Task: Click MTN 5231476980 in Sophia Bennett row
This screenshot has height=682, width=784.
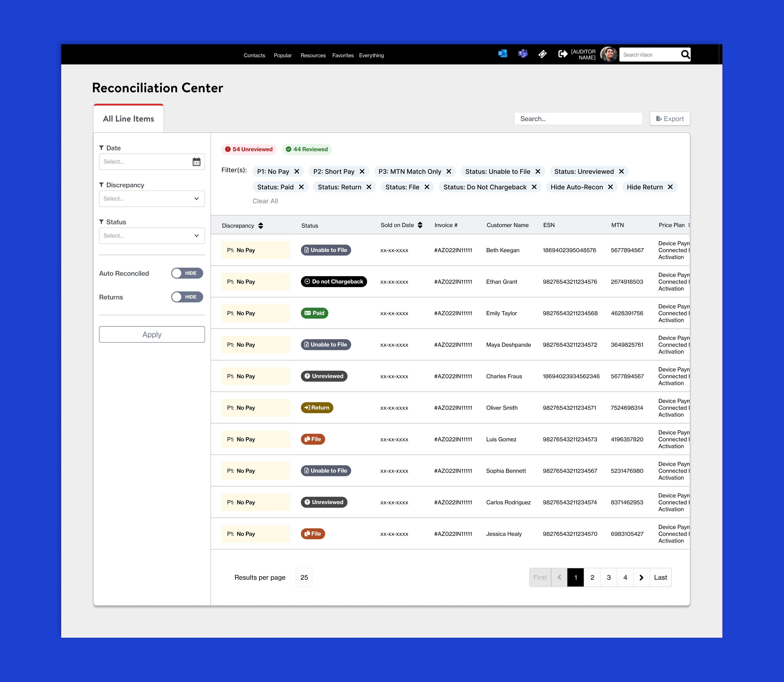Action: [x=627, y=471]
